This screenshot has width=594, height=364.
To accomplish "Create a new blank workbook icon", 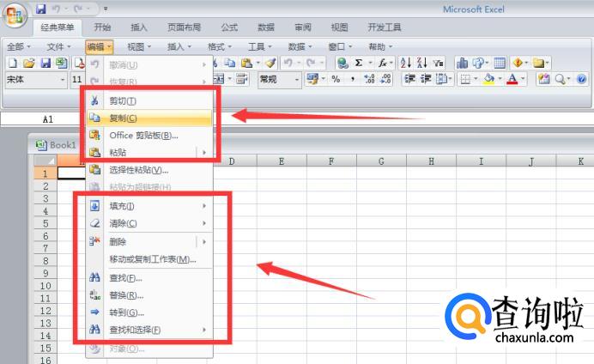I will (x=13, y=63).
